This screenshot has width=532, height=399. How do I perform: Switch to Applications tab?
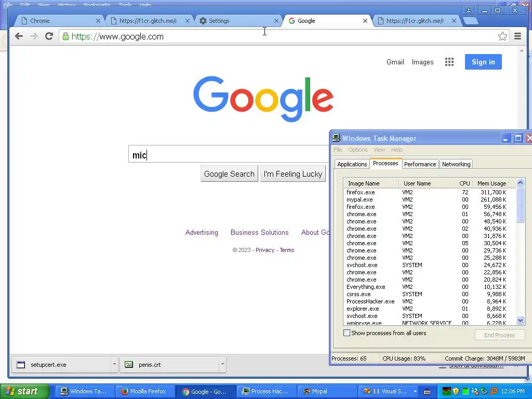(x=352, y=164)
